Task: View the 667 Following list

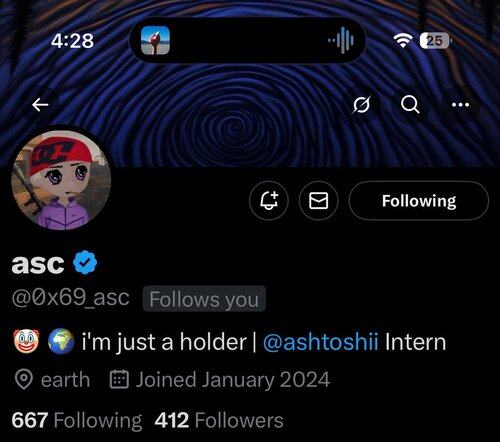Action: pyautogui.click(x=77, y=420)
